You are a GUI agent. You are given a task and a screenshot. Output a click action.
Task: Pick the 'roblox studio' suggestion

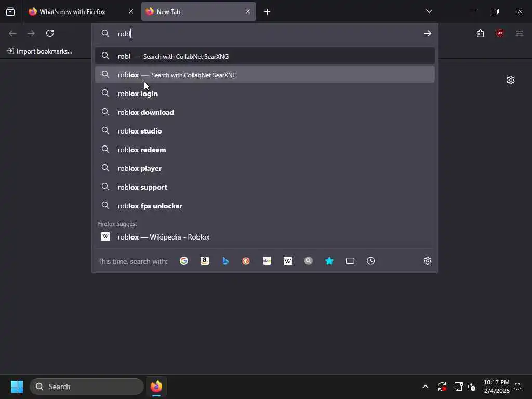tap(264, 130)
